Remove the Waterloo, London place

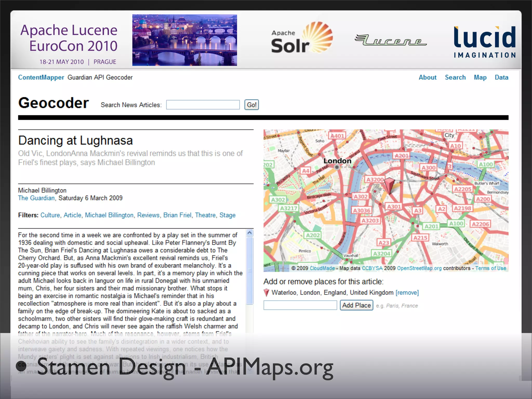point(407,292)
